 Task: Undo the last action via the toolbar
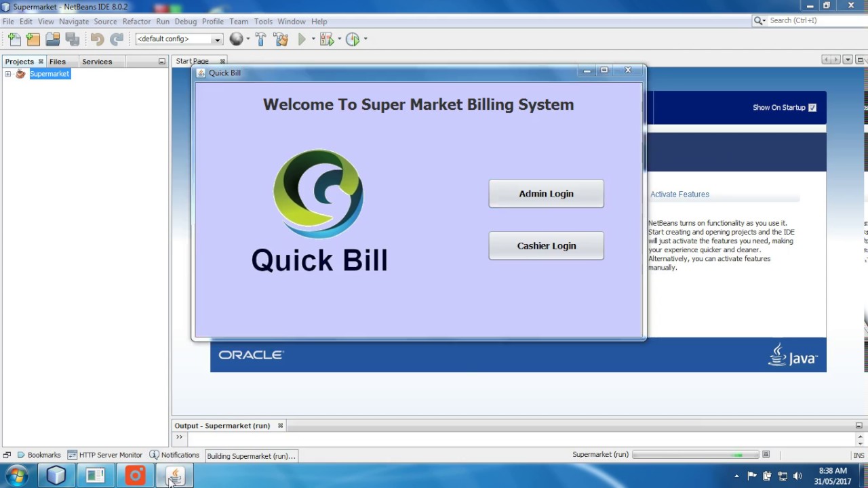coord(97,39)
